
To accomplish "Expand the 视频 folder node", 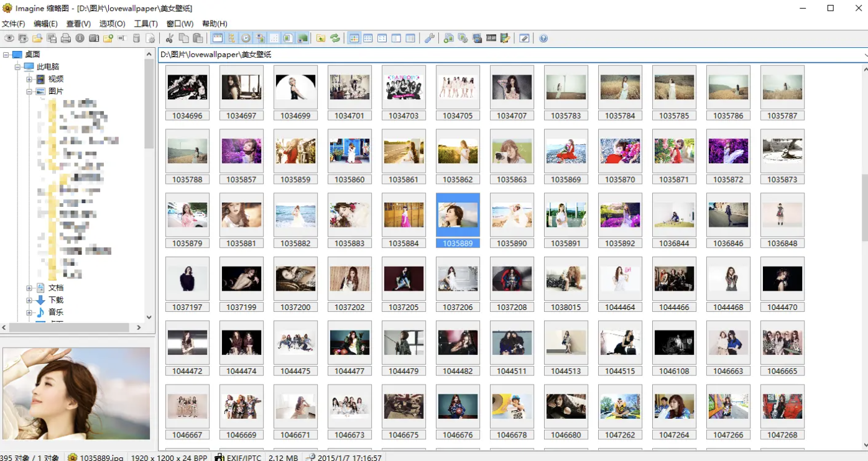I will 29,80.
